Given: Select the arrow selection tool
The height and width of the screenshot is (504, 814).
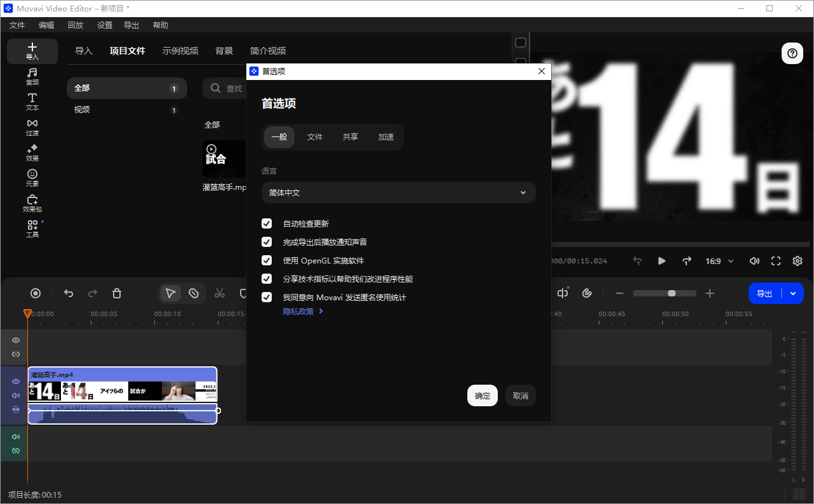Looking at the screenshot, I should click(170, 293).
